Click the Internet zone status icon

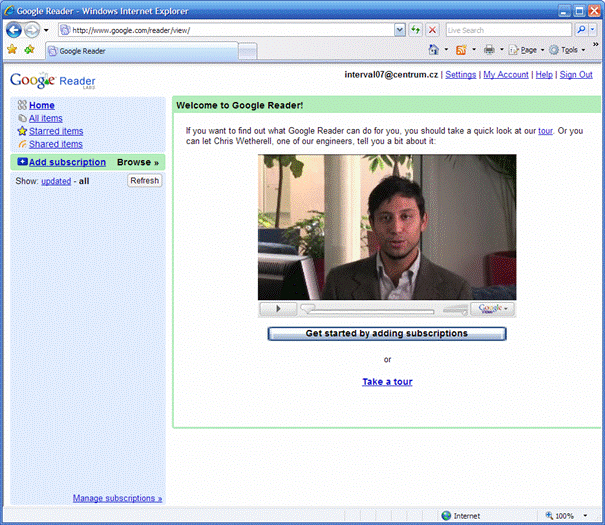[446, 515]
